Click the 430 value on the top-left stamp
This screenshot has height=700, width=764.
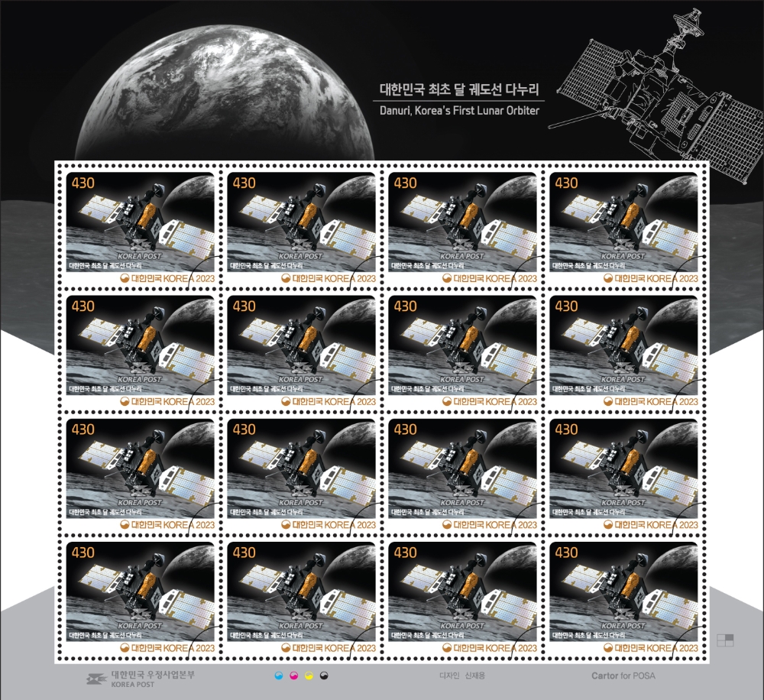[83, 183]
